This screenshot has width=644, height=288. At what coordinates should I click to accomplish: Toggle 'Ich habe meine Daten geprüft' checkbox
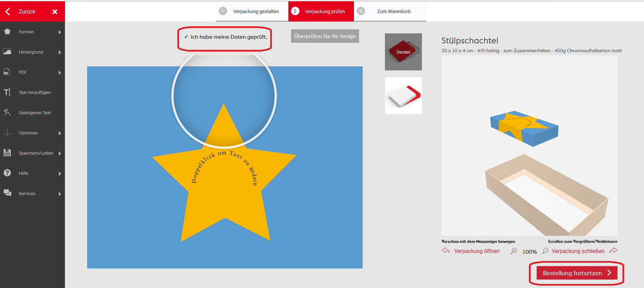[186, 37]
